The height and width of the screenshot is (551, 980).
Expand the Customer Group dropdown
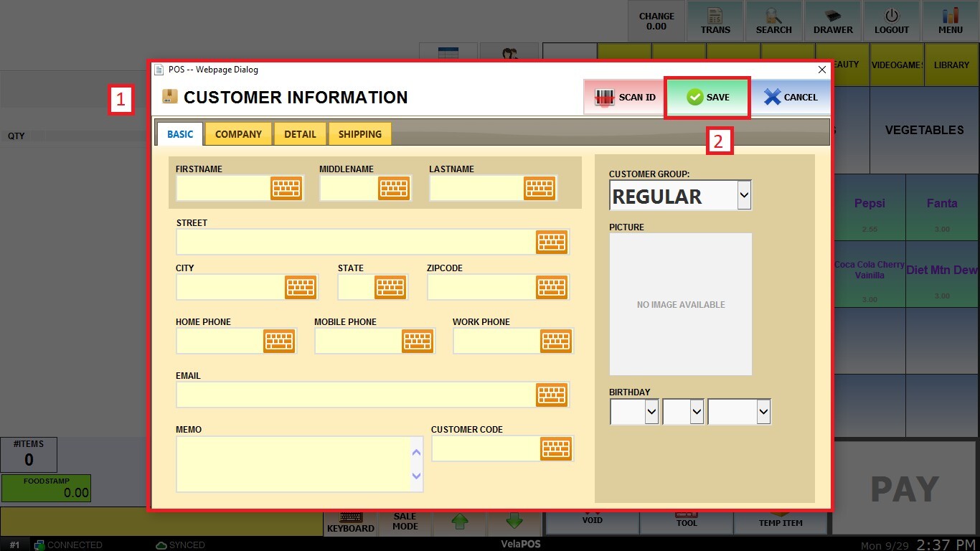click(743, 195)
